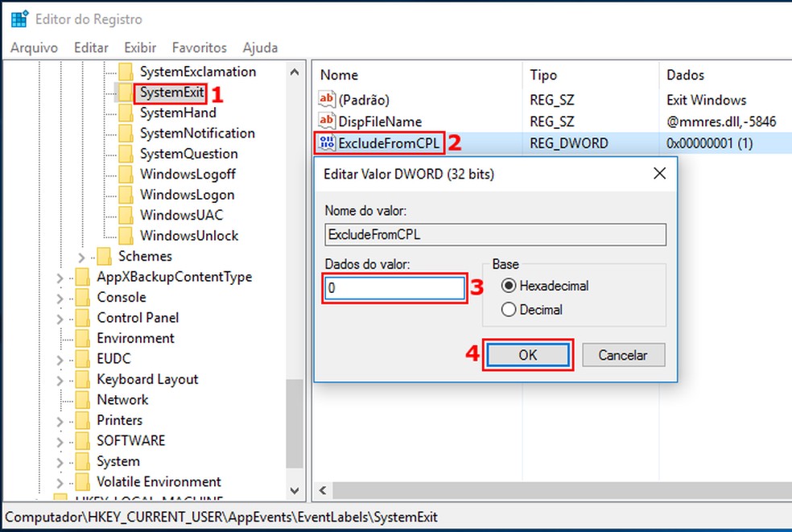Click the Dados do valor input field

(394, 288)
